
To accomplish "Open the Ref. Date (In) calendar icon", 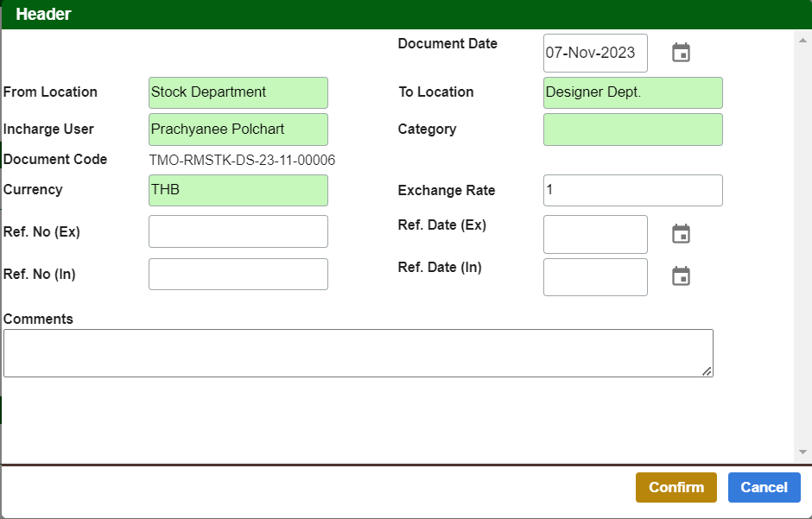I will [x=681, y=276].
